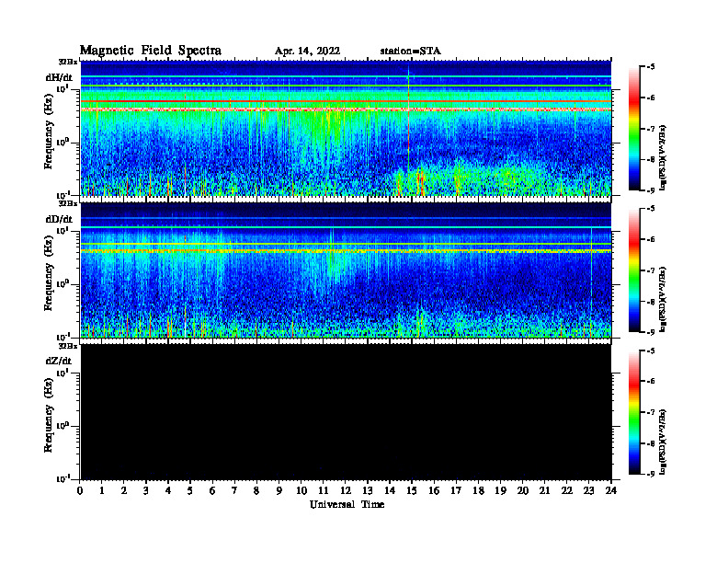Click the "station=STA" label
The width and height of the screenshot is (728, 563).
tap(410, 52)
